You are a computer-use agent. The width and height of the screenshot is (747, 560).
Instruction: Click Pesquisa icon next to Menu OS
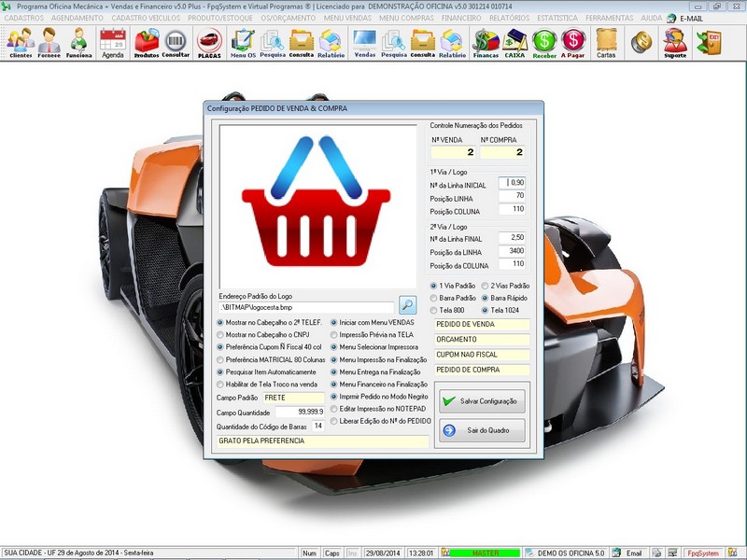tap(273, 42)
